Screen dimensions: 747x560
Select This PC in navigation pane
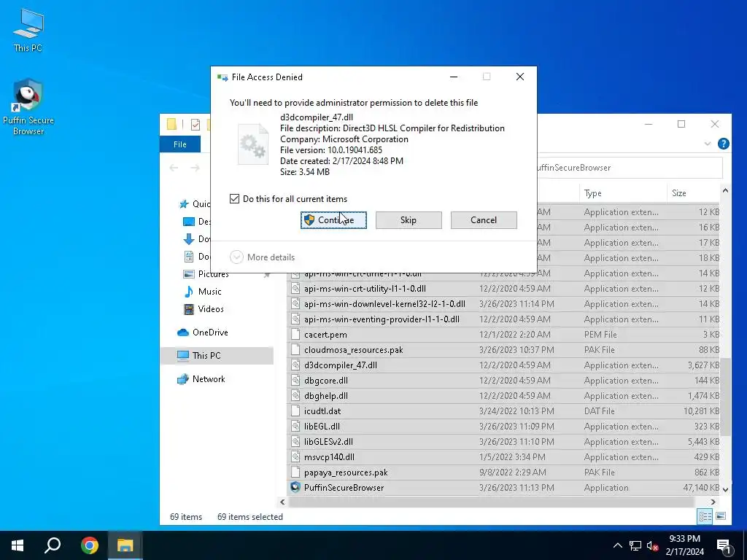pos(217,356)
